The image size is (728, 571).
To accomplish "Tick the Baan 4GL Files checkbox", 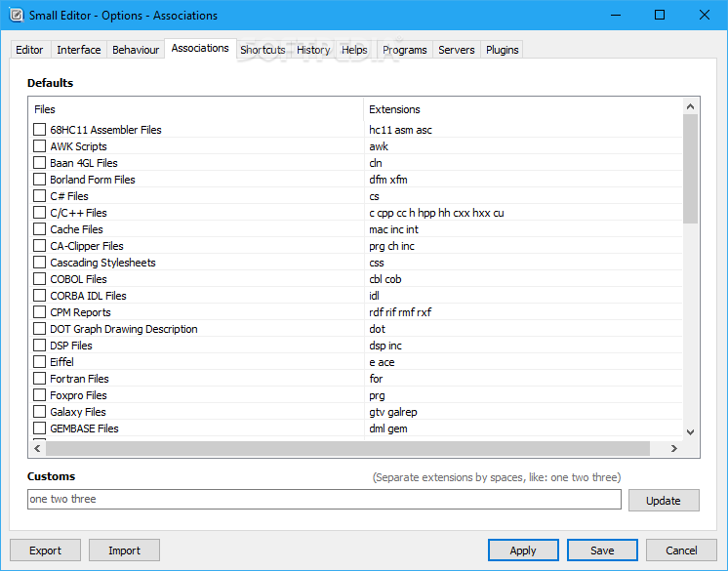I will pyautogui.click(x=39, y=163).
